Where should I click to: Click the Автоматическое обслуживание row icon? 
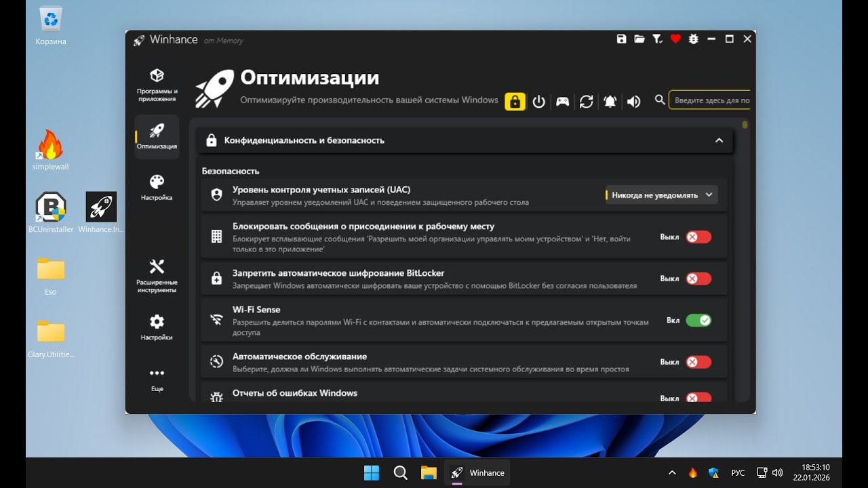pyautogui.click(x=216, y=362)
